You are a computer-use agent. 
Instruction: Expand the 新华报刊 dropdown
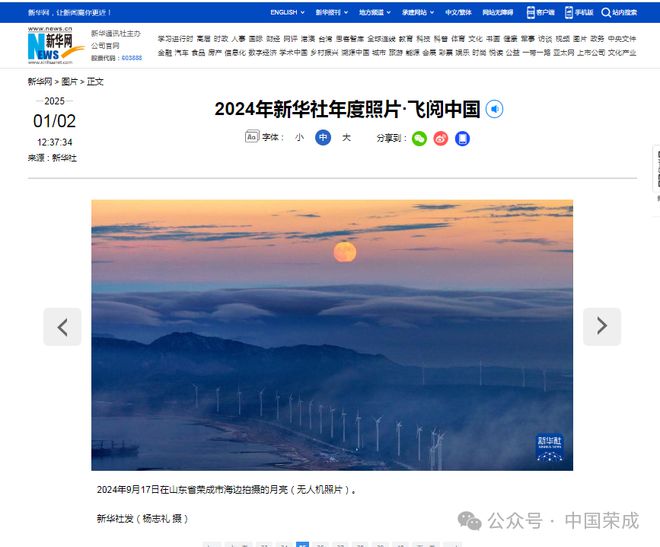pos(332,12)
